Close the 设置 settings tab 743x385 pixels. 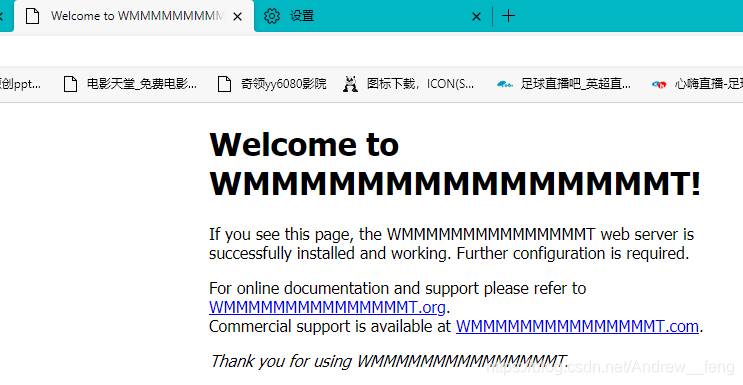(x=476, y=17)
